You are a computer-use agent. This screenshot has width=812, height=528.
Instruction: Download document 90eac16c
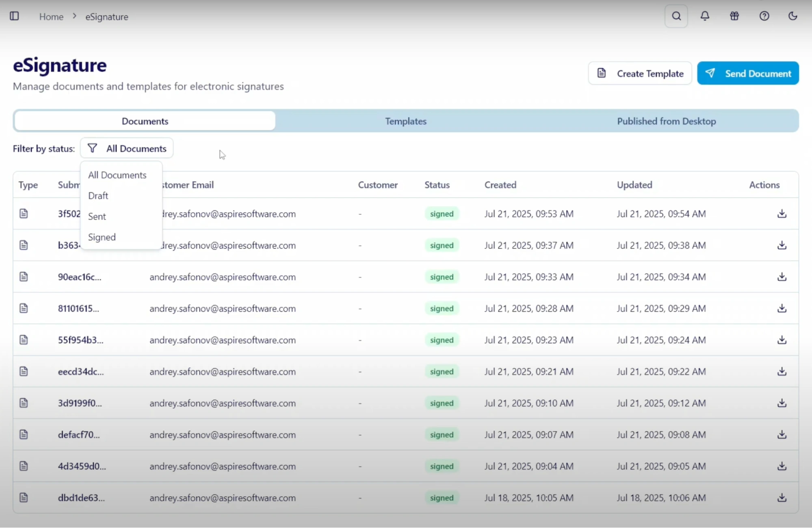click(782, 277)
